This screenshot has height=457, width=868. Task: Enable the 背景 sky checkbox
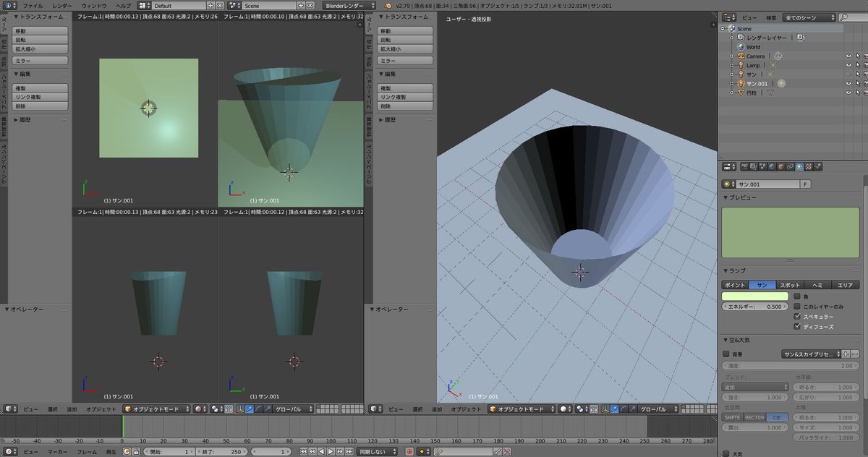(x=726, y=354)
